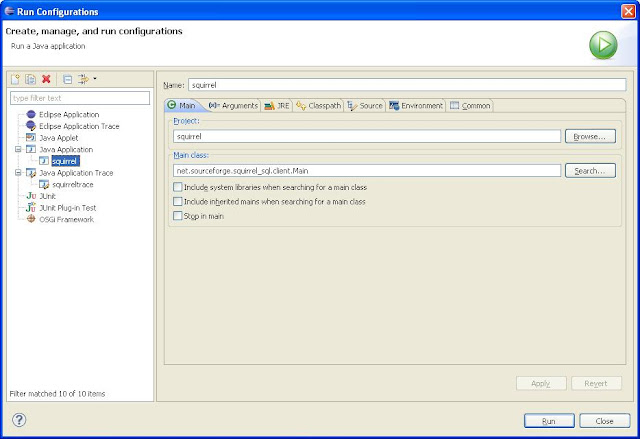Viewport: 640px width, 439px height.
Task: Select Eclipse Application in the tree
Action: 69,114
